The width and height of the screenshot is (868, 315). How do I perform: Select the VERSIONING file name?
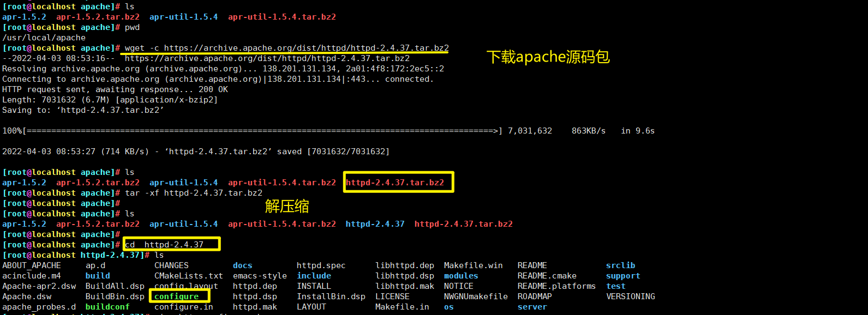coord(631,296)
